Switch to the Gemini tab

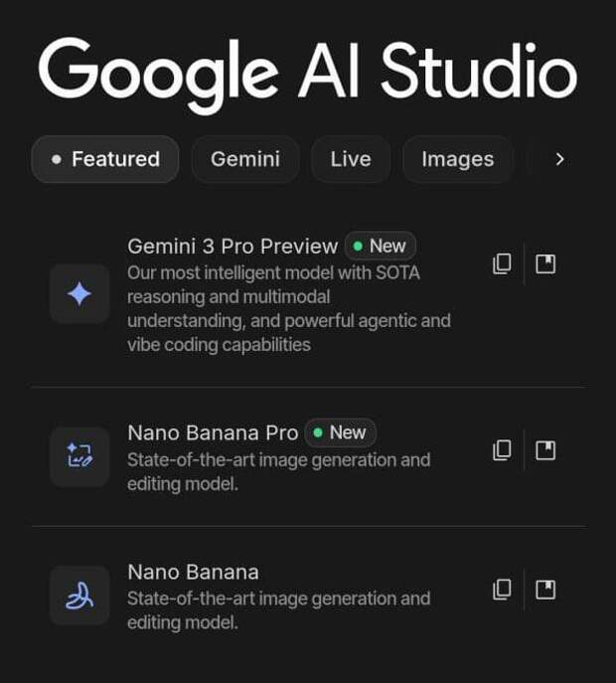[245, 159]
